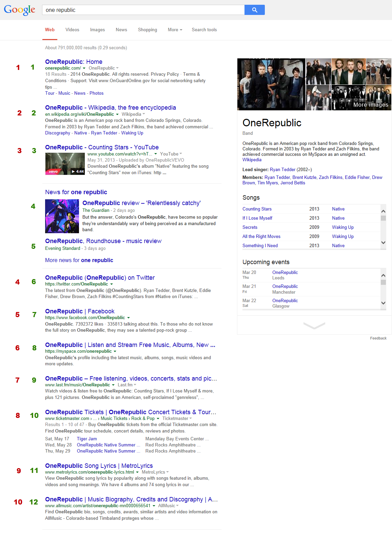Open the Waking Up sitelink
Screen dimensions: 392x533
coord(132,133)
